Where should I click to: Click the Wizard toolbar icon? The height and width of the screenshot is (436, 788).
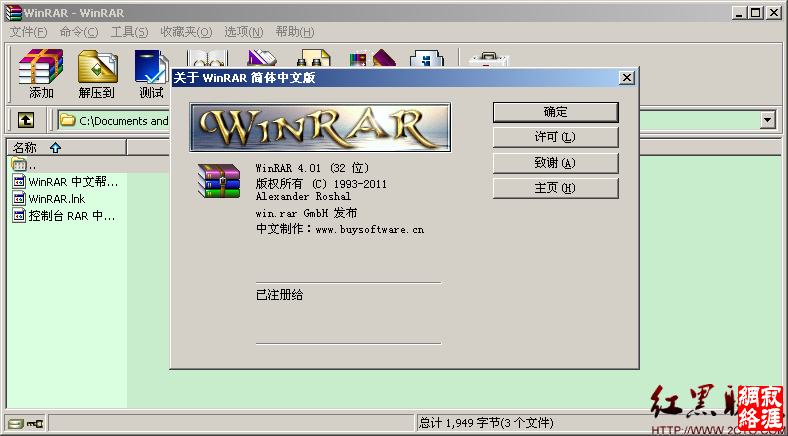[x=372, y=57]
